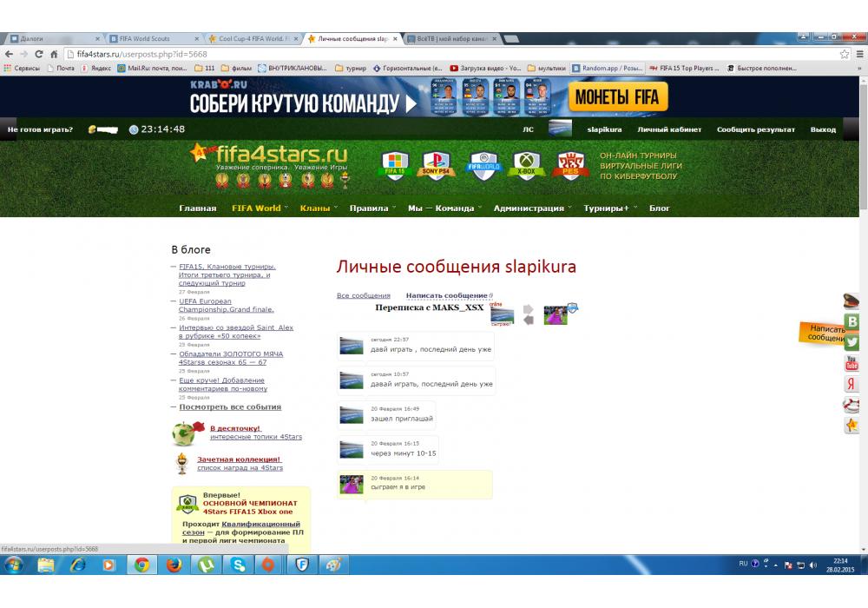868x608 pixels.
Task: Click the Написать сообщение link
Action: (447, 296)
